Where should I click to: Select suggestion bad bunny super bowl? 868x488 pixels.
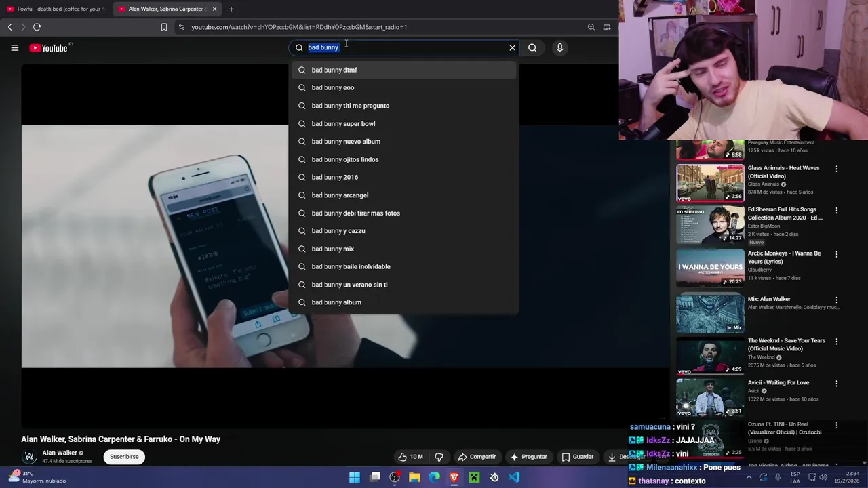(403, 123)
